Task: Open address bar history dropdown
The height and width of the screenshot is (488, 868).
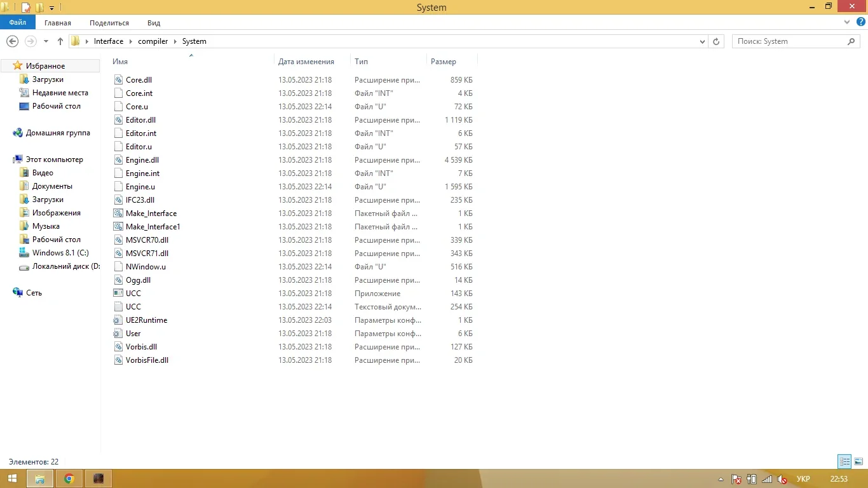Action: [x=702, y=41]
